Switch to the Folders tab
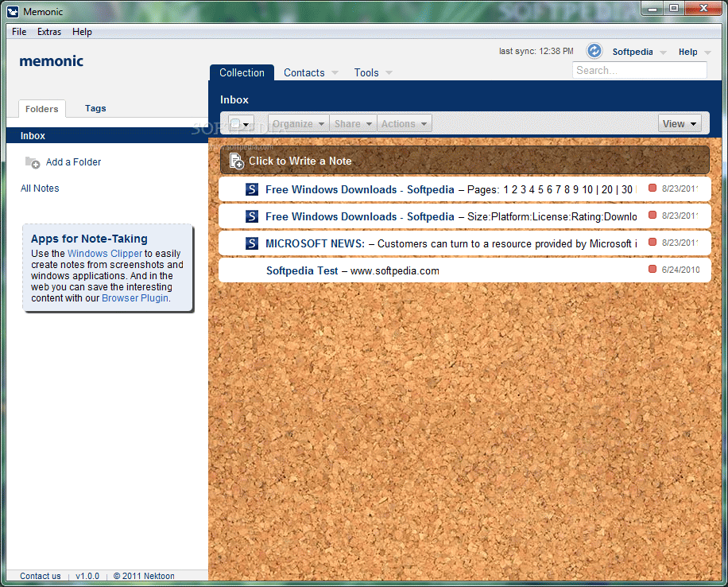The height and width of the screenshot is (587, 728). pos(42,109)
